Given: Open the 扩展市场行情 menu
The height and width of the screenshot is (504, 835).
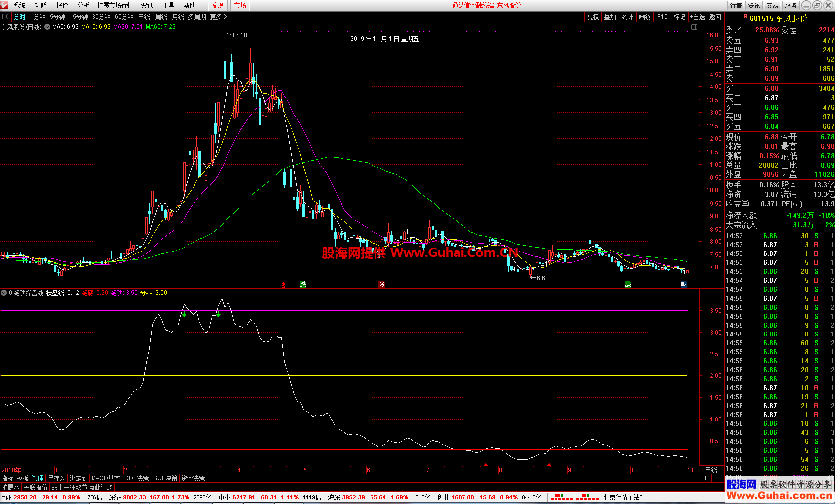Looking at the screenshot, I should [115, 5].
